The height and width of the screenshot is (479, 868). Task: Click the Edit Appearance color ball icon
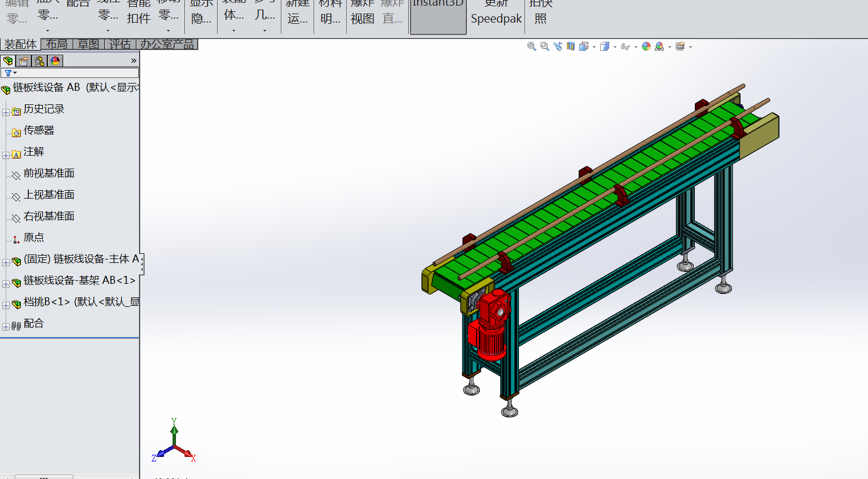coord(646,46)
